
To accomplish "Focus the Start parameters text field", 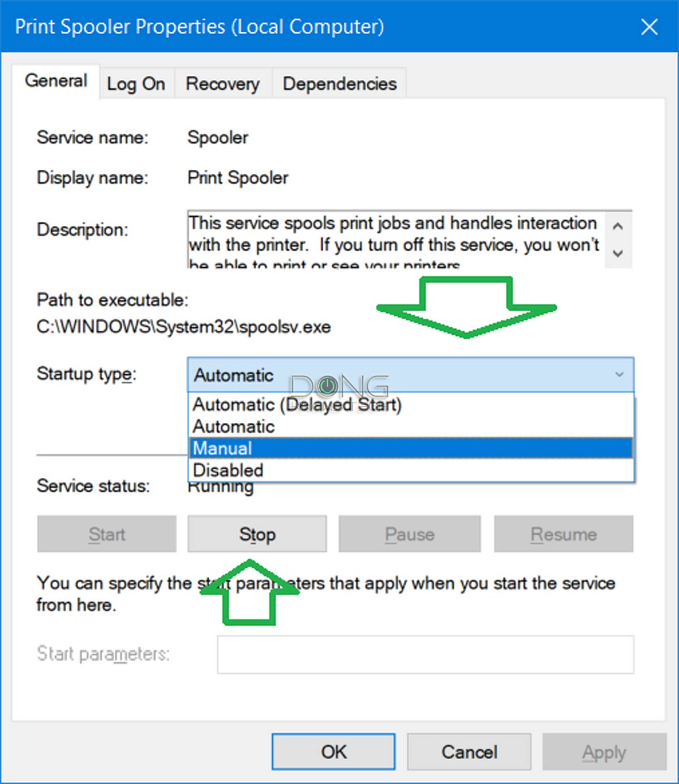I will (425, 654).
